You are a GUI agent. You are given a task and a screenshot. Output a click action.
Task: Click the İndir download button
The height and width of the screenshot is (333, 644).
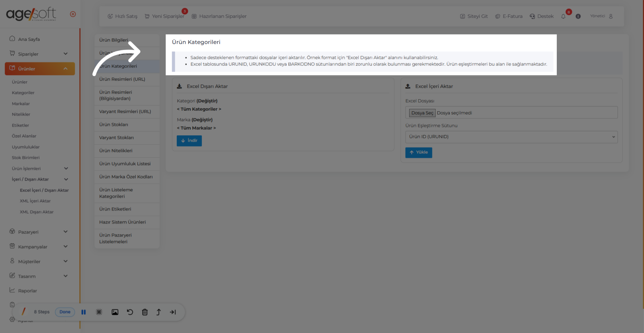[189, 141]
